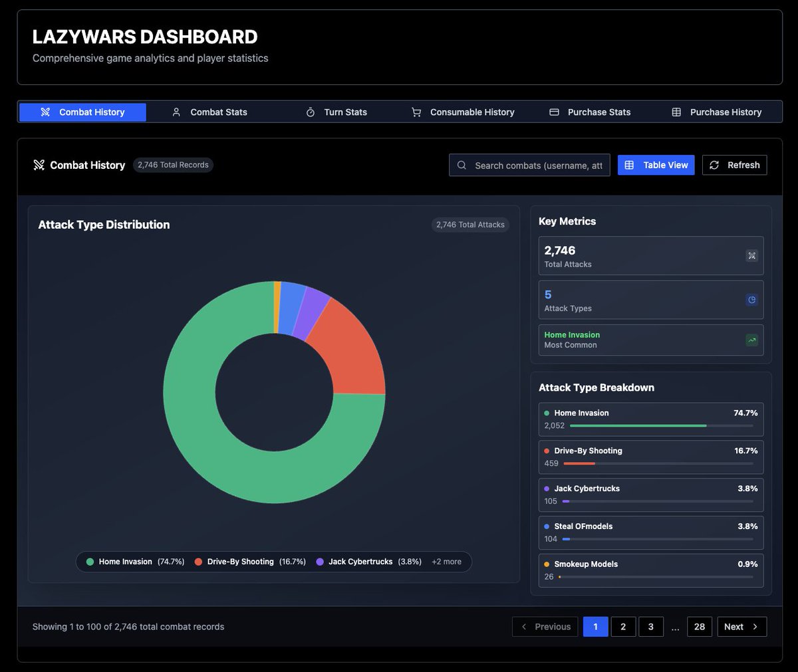Screen dimensions: 798x672
Task: Click the red Drive-By Shooting legend dot
Action: pyautogui.click(x=198, y=562)
